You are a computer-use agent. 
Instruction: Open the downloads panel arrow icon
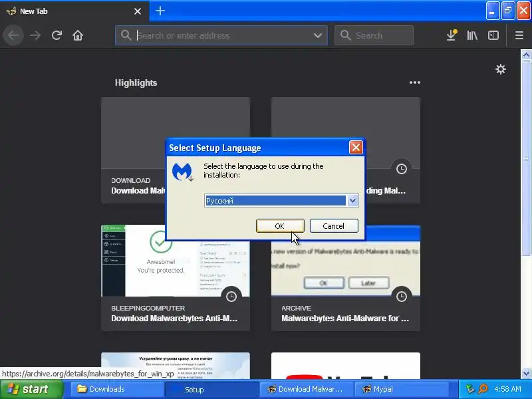pyautogui.click(x=452, y=35)
